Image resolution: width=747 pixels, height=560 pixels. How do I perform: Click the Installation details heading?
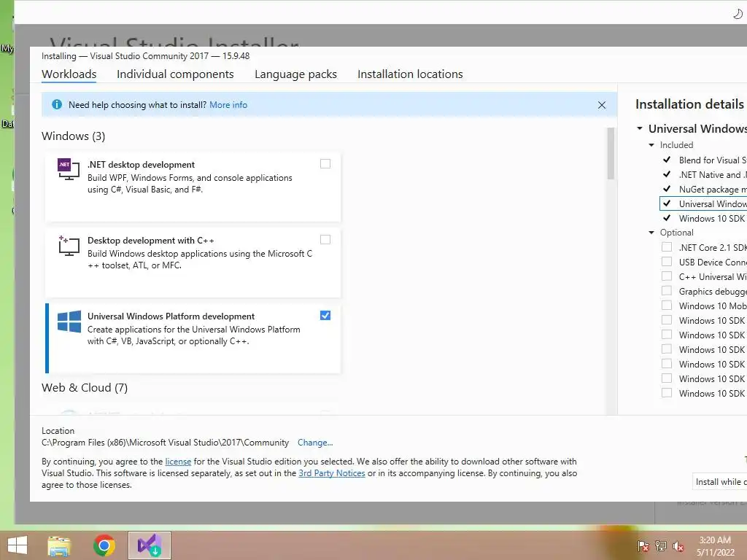coord(690,104)
